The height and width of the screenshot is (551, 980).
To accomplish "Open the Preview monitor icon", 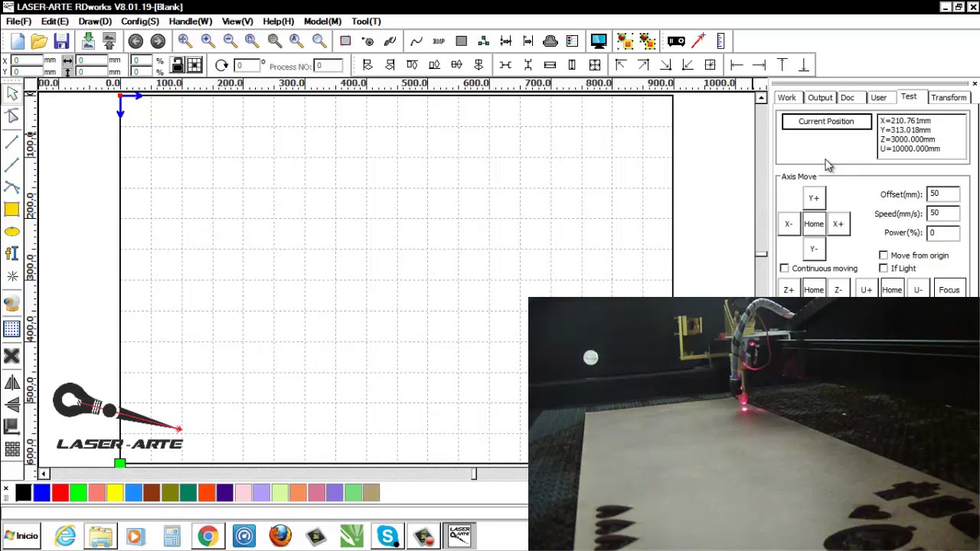I will (x=599, y=41).
